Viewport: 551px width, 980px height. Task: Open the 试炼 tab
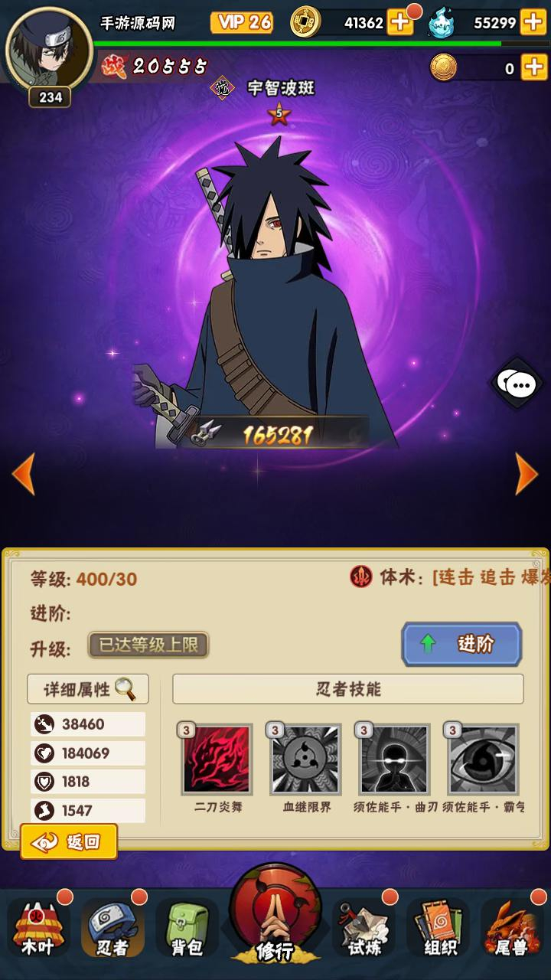pyautogui.click(x=364, y=928)
